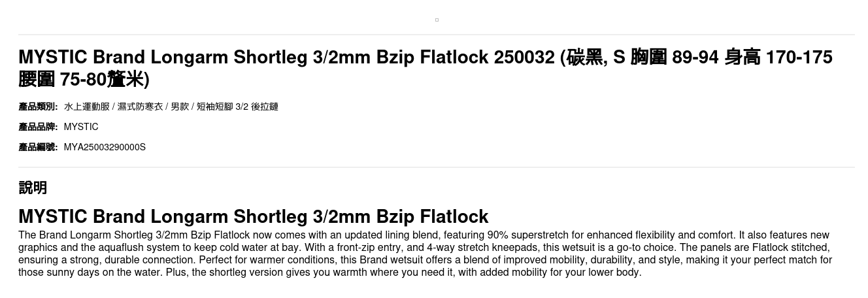Click the MYSTIC brand value
Image resolution: width=868 pixels, height=298 pixels.
pyautogui.click(x=81, y=127)
